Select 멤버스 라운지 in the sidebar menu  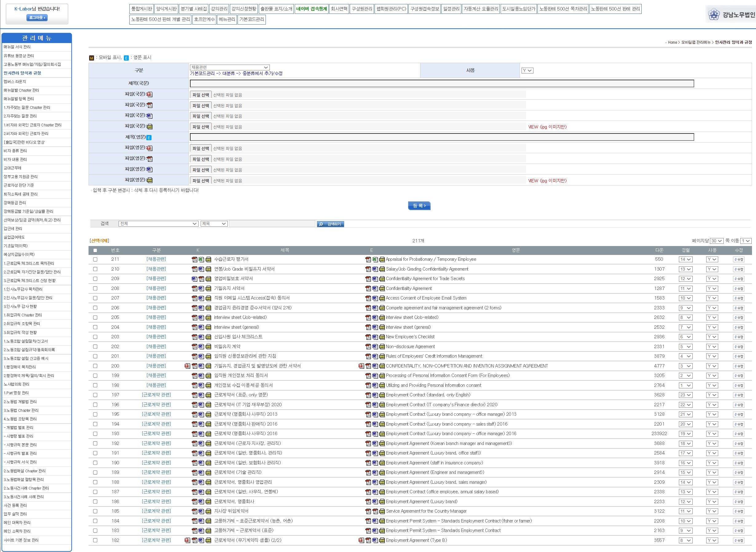tap(15, 81)
